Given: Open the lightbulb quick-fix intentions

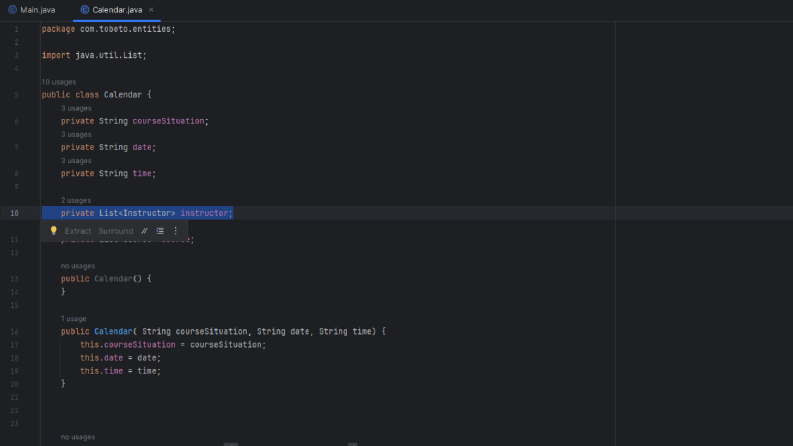Looking at the screenshot, I should click(54, 231).
